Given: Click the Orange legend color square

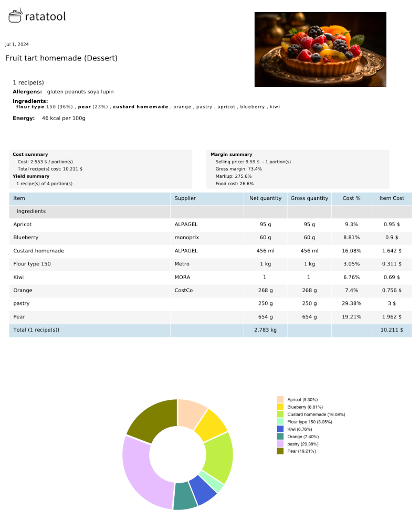Looking at the screenshot, I should coord(280,436).
